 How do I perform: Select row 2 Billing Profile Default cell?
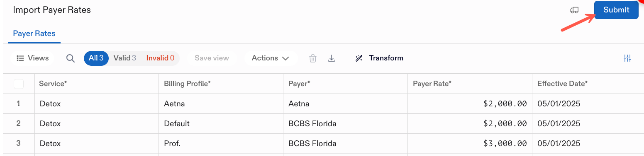(221, 124)
